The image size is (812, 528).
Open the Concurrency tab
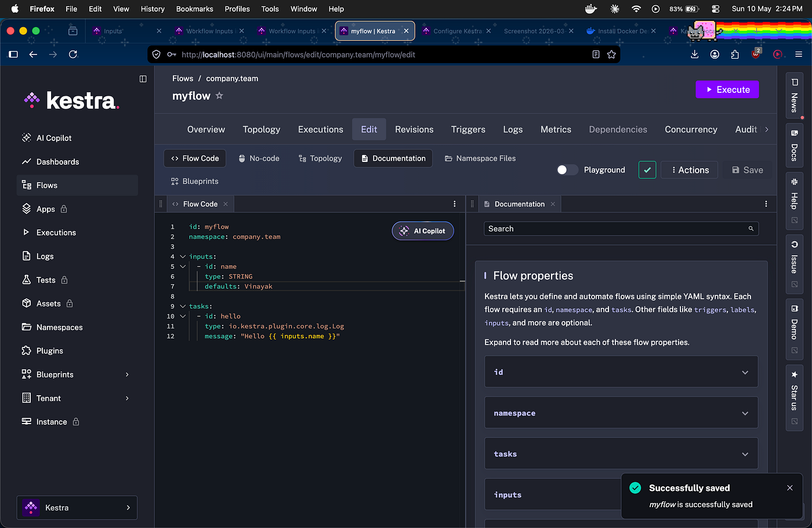pyautogui.click(x=691, y=129)
